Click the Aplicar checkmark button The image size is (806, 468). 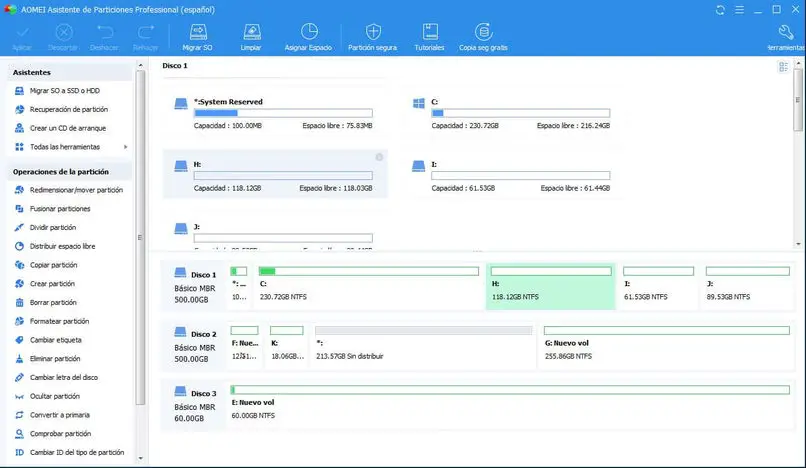(x=22, y=37)
